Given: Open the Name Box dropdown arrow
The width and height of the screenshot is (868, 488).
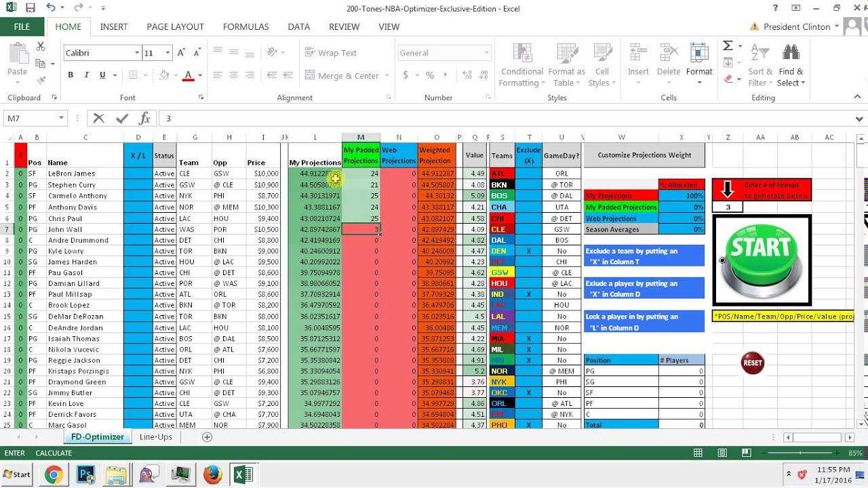Looking at the screenshot, I should point(61,119).
